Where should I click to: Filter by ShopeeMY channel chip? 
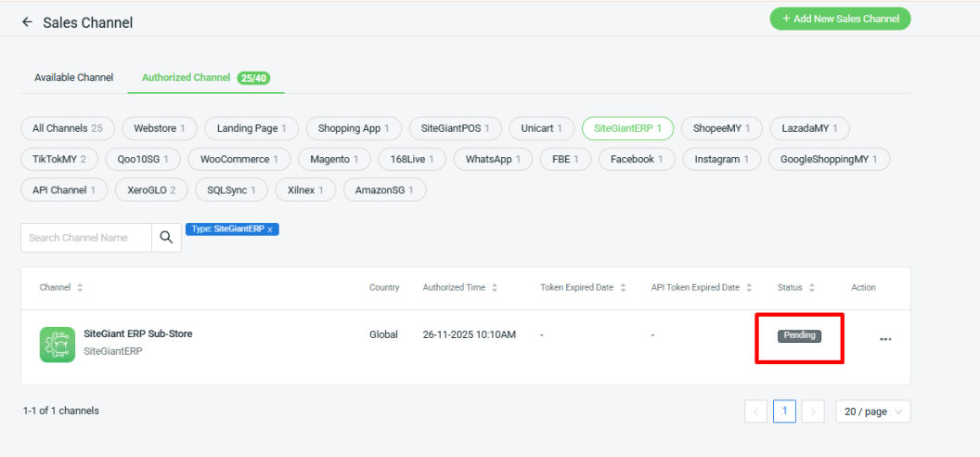[x=721, y=128]
